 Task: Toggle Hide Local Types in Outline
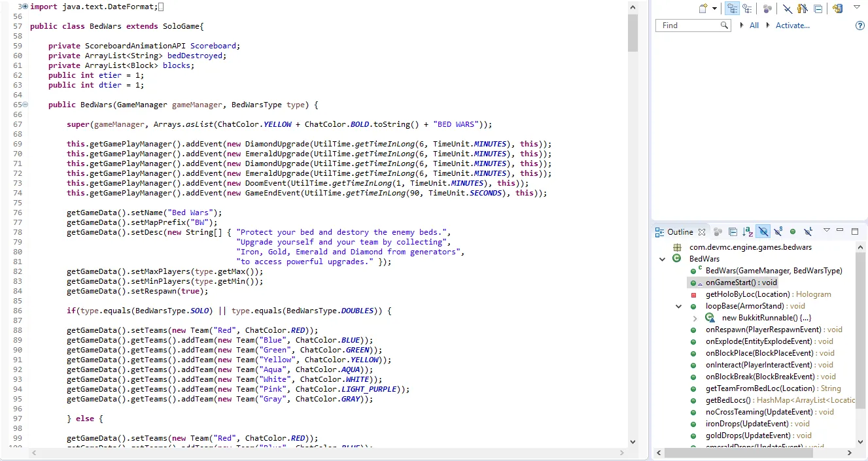[808, 231]
